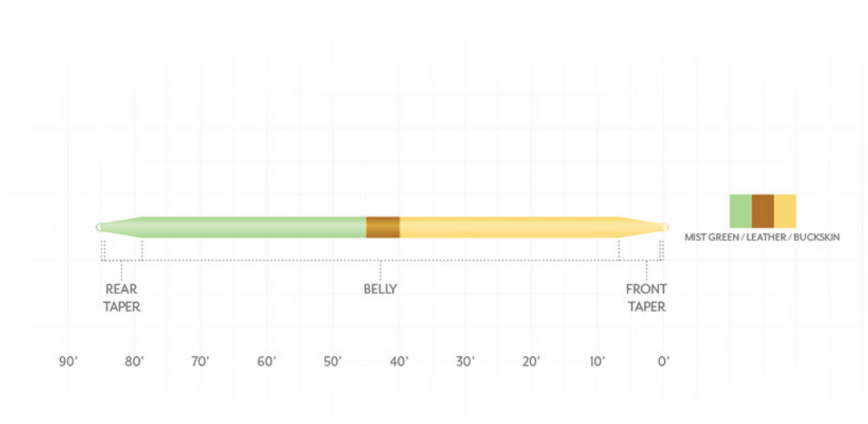Click the Leather brown color swatch
The height and width of the screenshot is (424, 868).
pos(763,211)
